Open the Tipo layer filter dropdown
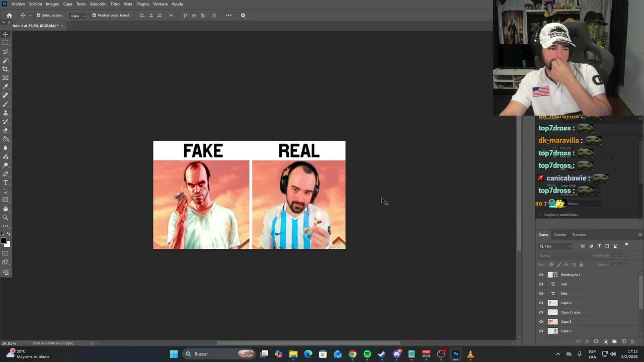The height and width of the screenshot is (362, 644). [x=556, y=246]
